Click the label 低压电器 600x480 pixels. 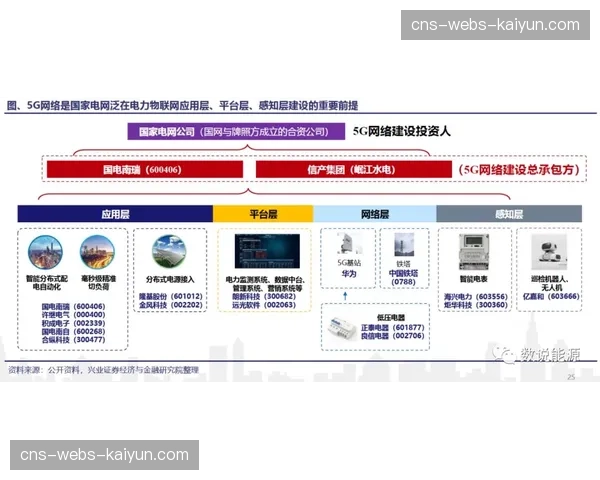point(391,317)
